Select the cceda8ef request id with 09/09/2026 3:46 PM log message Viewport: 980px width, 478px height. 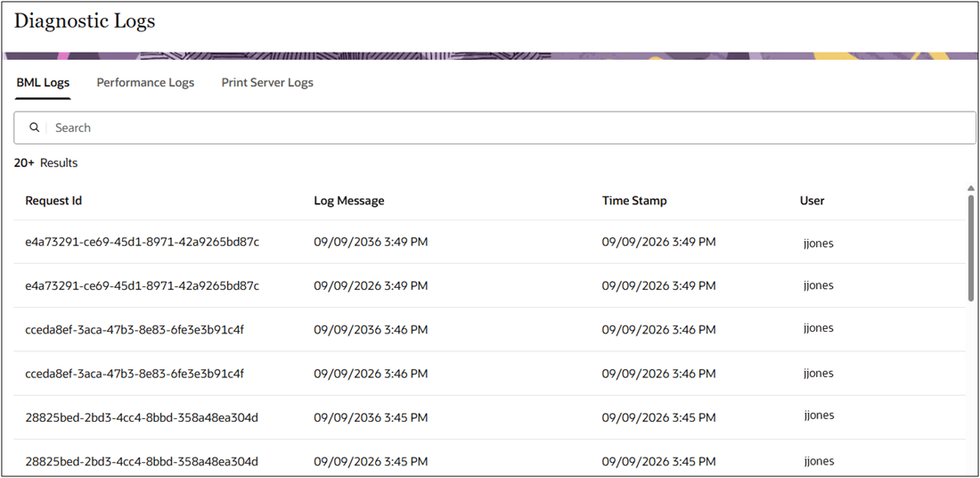click(x=135, y=374)
